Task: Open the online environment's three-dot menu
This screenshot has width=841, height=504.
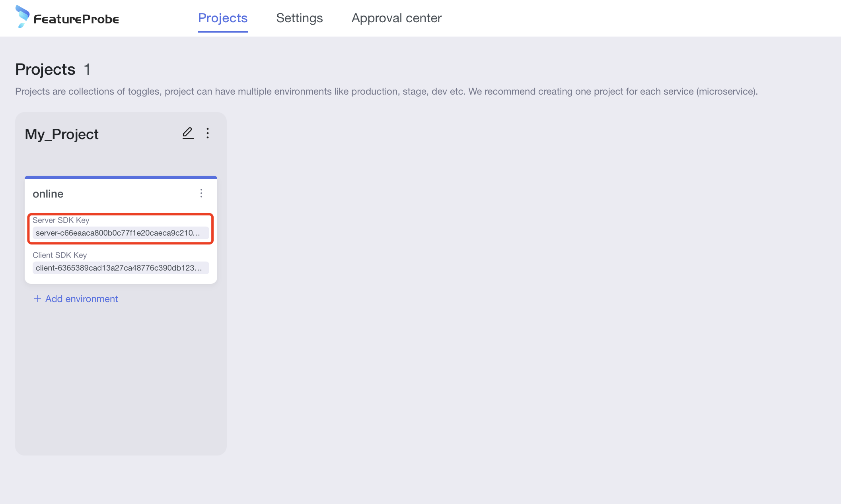Action: (x=201, y=193)
